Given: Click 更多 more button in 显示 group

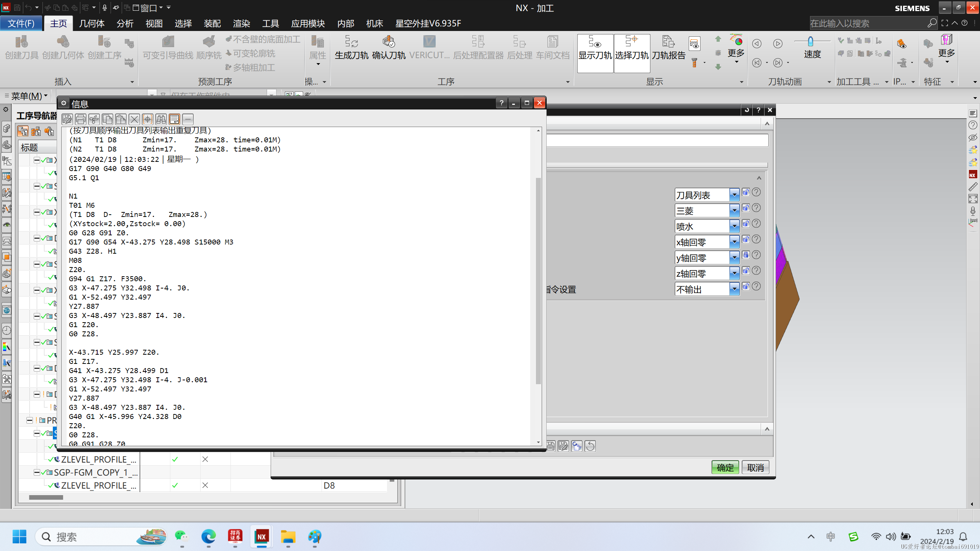Looking at the screenshot, I should (x=736, y=50).
